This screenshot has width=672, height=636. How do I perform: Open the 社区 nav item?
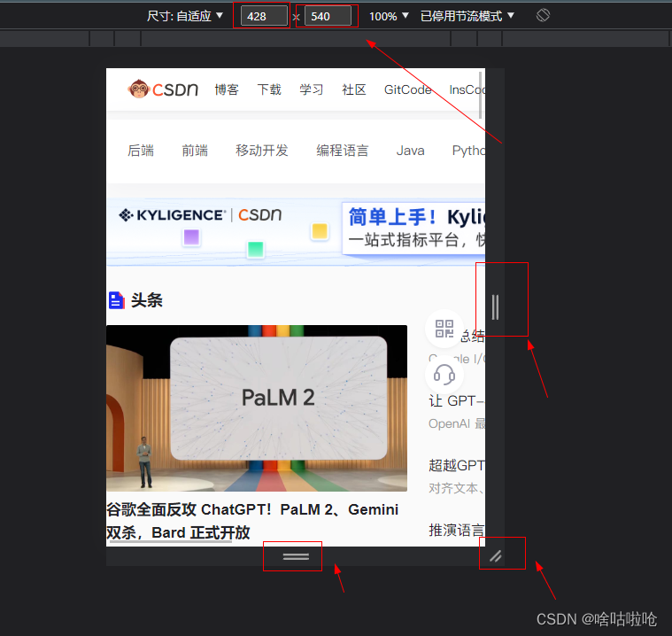[353, 89]
